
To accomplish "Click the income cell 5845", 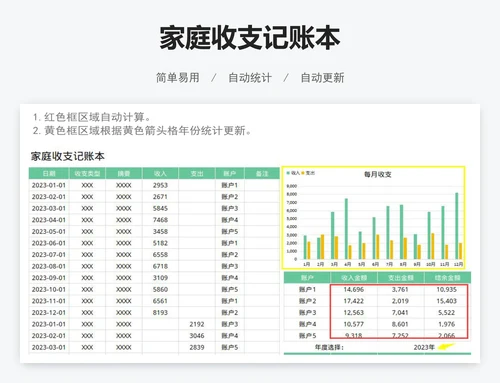I will click(160, 208).
